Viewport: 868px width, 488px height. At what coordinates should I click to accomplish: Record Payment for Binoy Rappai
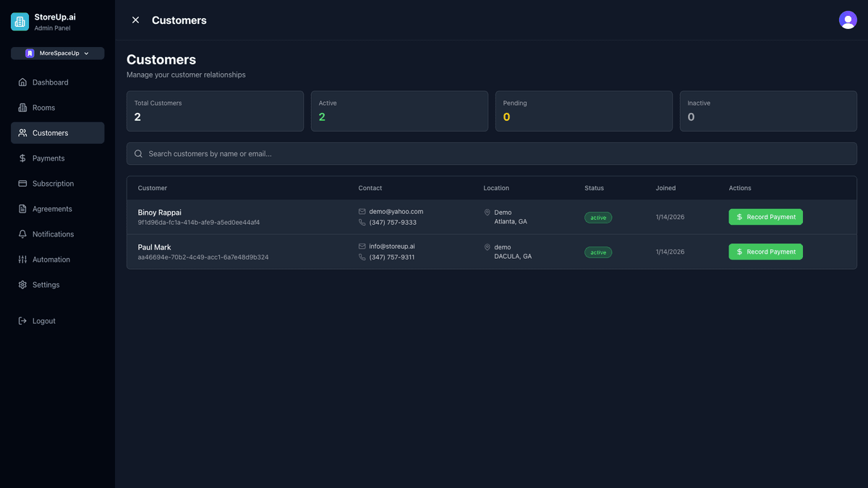coord(765,217)
